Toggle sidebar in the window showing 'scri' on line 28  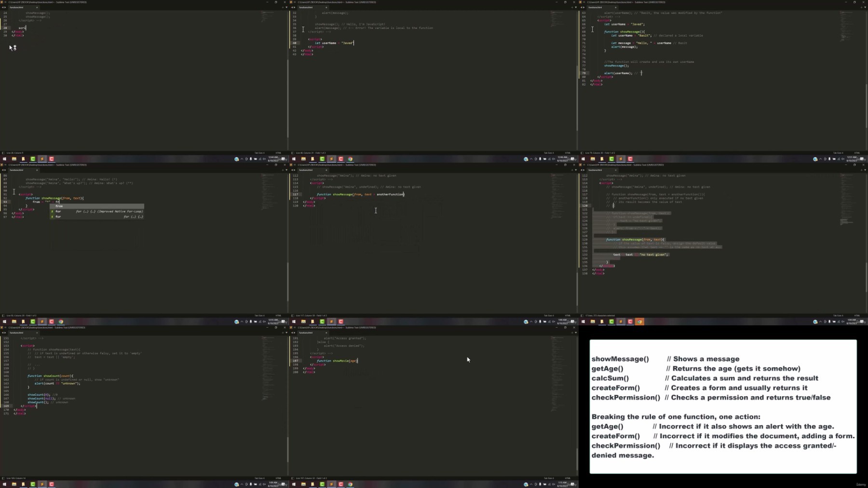[x=3, y=153]
